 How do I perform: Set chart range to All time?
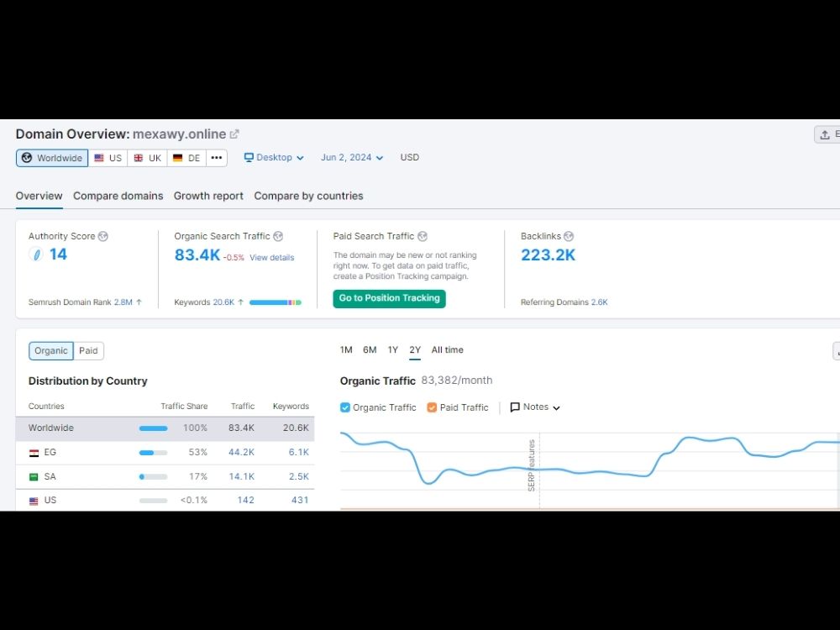pyautogui.click(x=448, y=349)
